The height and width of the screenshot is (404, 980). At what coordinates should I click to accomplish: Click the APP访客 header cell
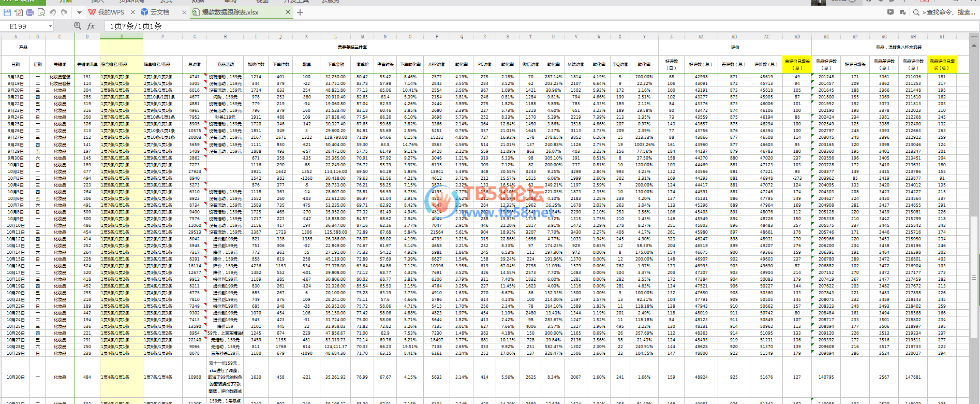coord(436,64)
